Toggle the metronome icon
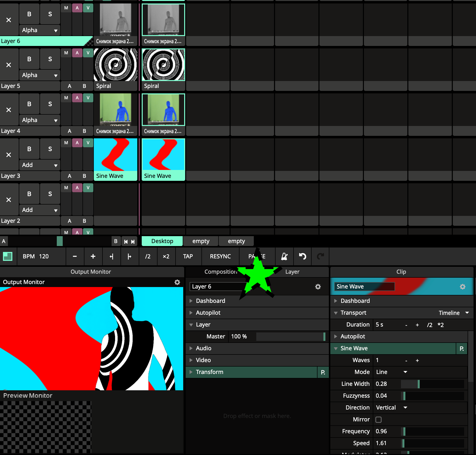Screen dimensions: 476x455 click(284, 256)
